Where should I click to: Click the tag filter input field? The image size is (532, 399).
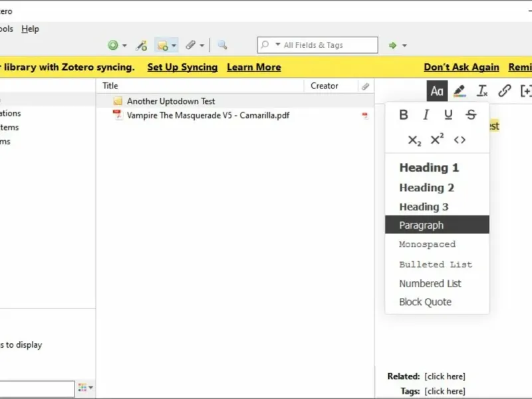(37, 388)
